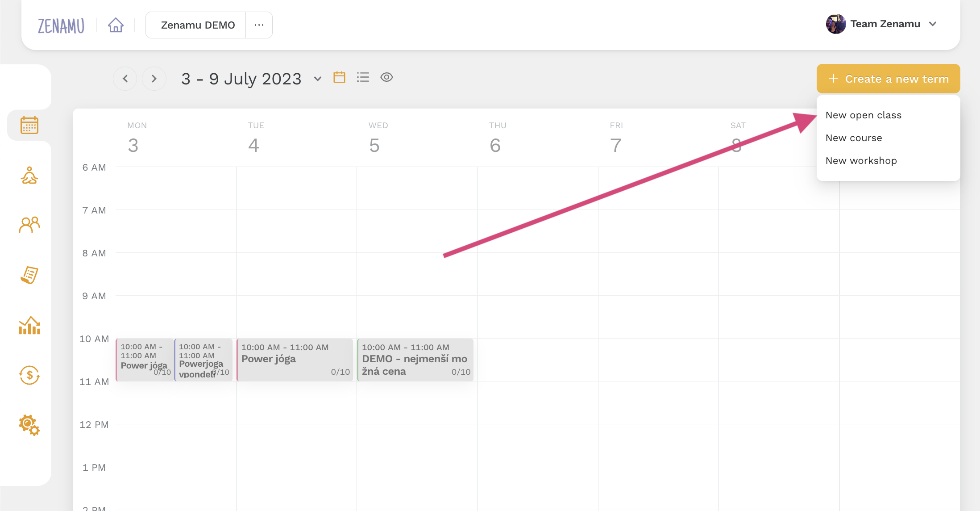Screen dimensions: 980x511
Task: Select New workshop from menu
Action: (x=861, y=160)
